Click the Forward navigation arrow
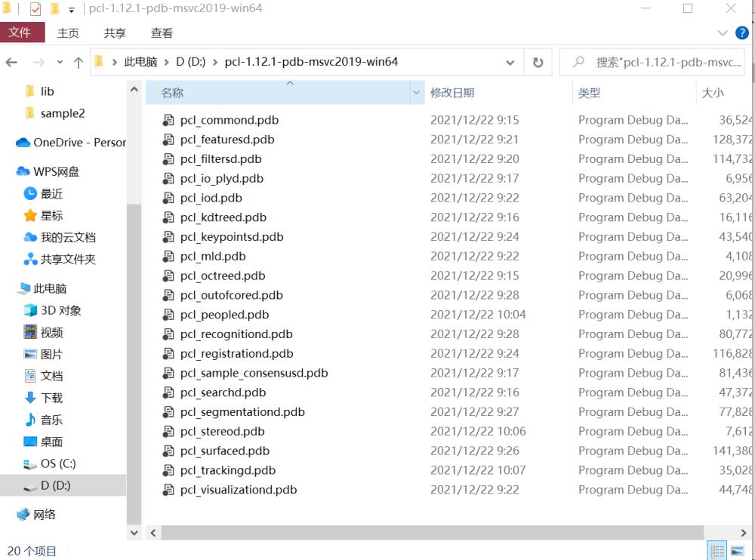Image resolution: width=755 pixels, height=560 pixels. [x=39, y=62]
